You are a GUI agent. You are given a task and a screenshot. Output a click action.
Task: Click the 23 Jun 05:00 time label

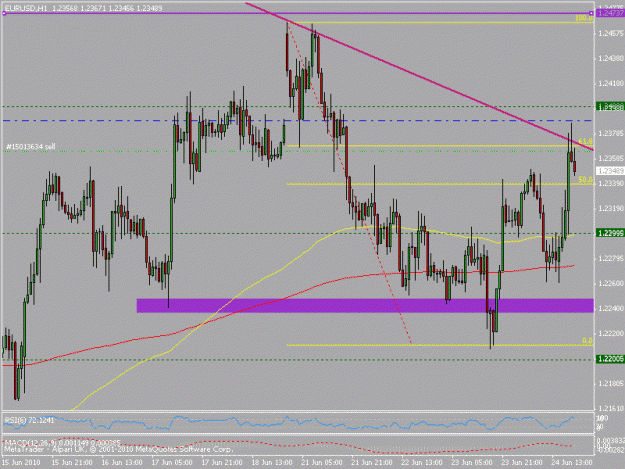point(472,462)
